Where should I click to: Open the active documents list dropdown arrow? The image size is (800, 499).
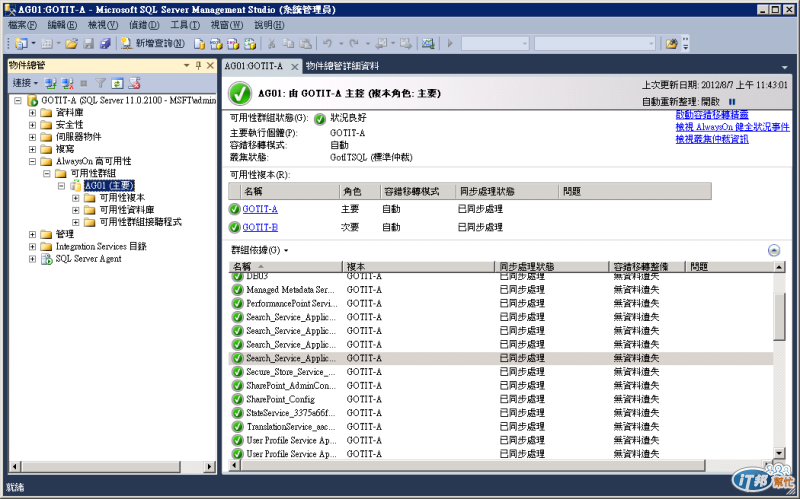[x=785, y=67]
